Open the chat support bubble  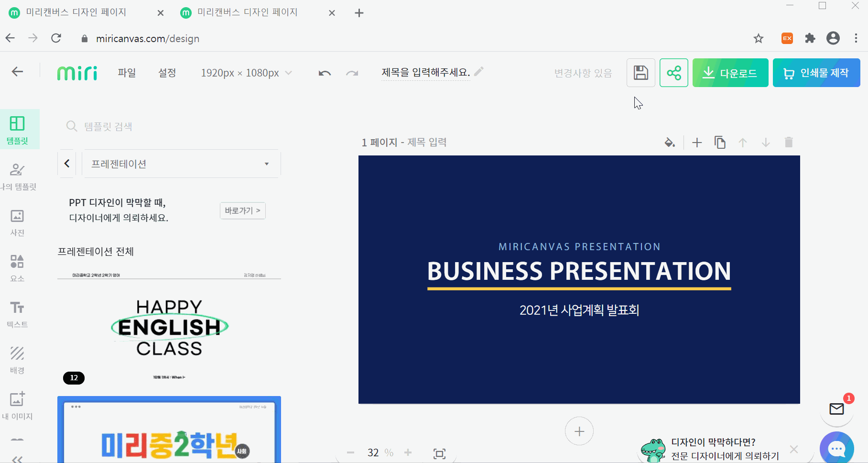coord(837,449)
